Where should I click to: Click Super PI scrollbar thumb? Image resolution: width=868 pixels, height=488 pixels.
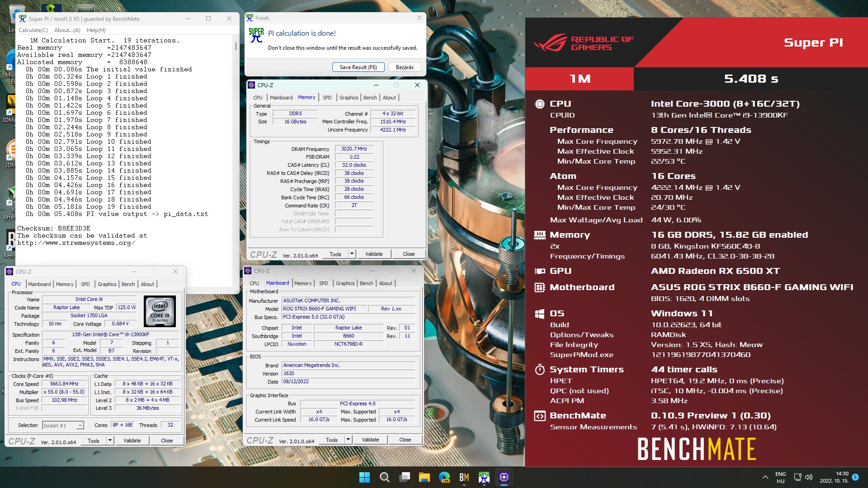point(236,46)
